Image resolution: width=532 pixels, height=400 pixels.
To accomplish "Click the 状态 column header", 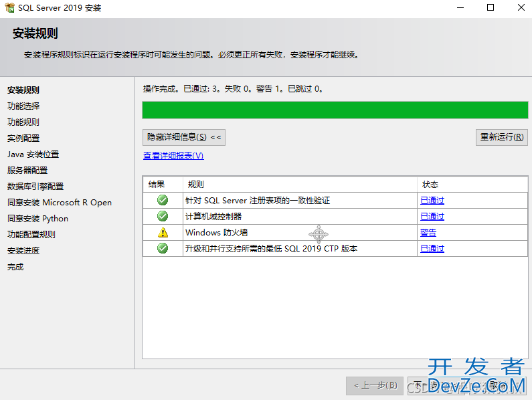I will tap(472, 184).
